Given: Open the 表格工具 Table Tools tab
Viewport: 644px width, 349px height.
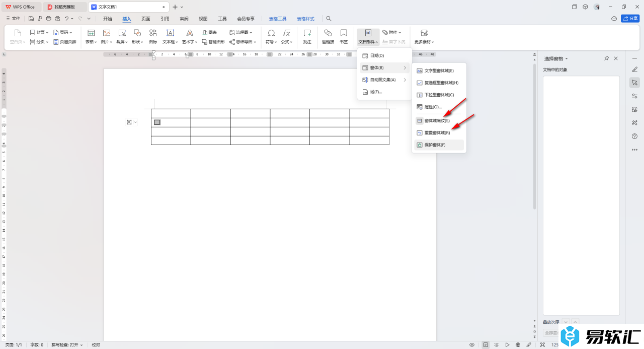Looking at the screenshot, I should (x=278, y=19).
